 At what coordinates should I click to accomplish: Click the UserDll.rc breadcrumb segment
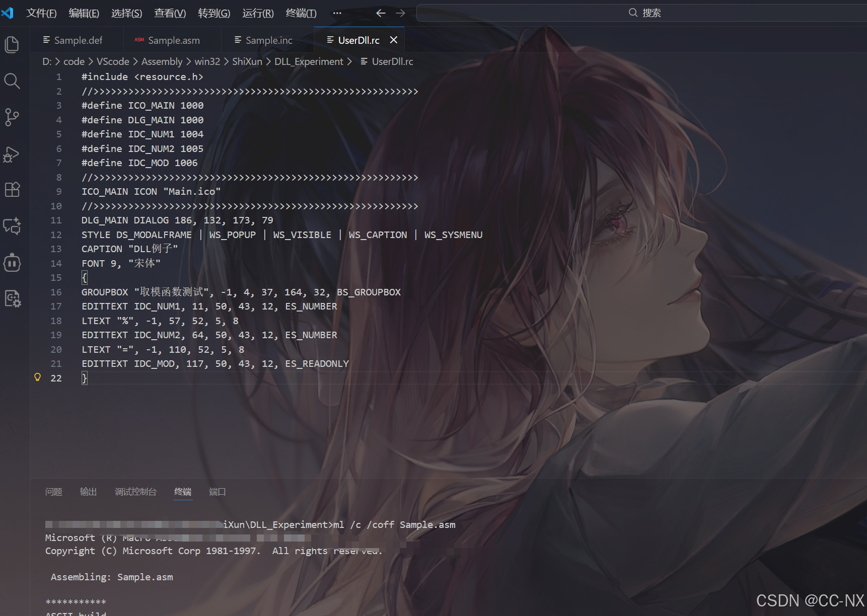[392, 61]
